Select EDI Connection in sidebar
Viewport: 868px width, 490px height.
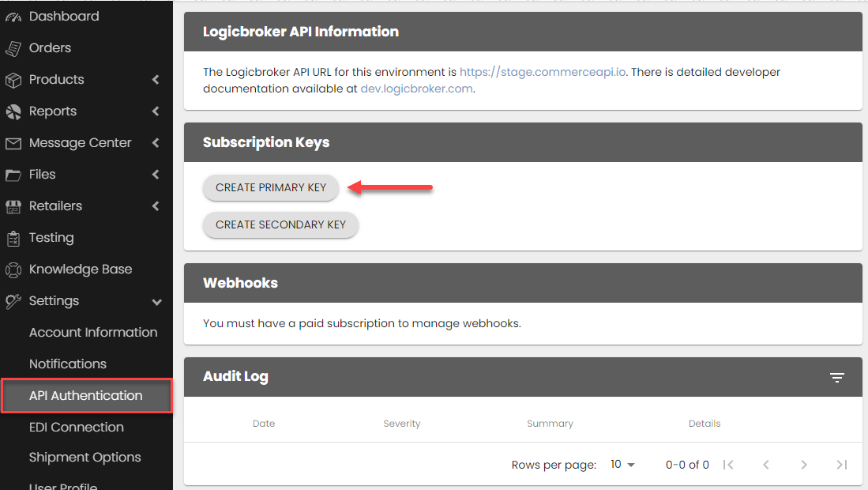77,428
